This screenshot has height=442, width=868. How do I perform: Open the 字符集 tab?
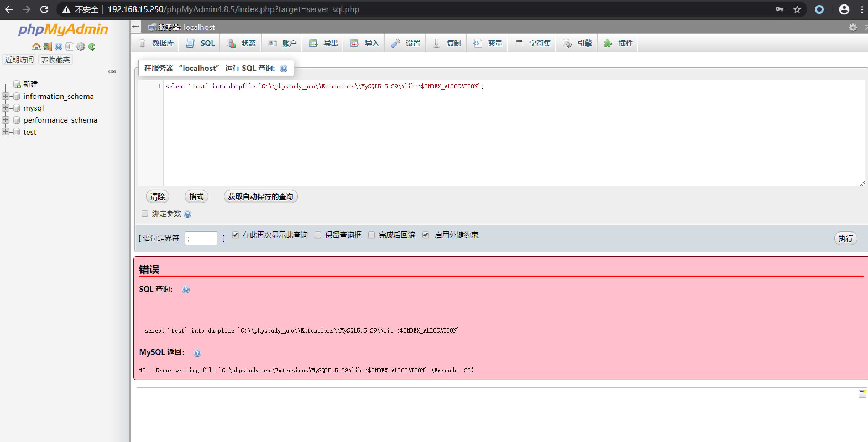[533, 43]
